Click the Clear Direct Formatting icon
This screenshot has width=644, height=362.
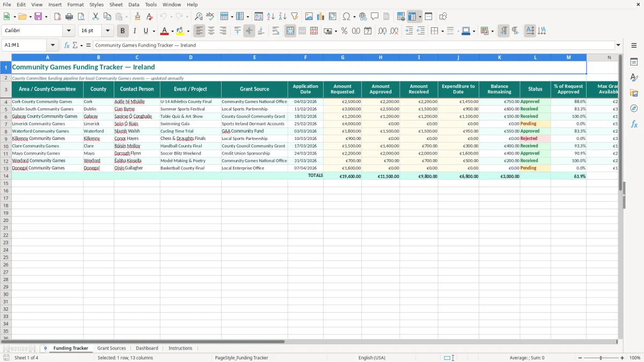click(149, 17)
